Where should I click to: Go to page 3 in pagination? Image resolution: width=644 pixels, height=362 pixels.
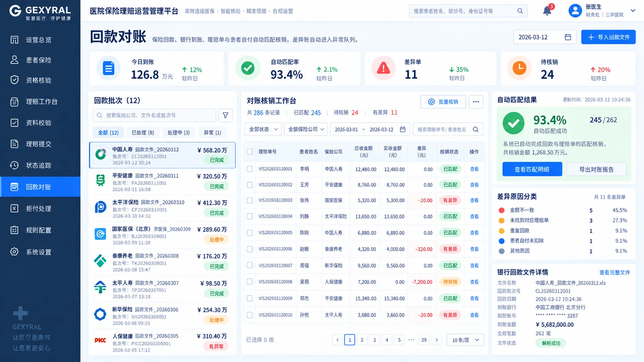(x=374, y=340)
